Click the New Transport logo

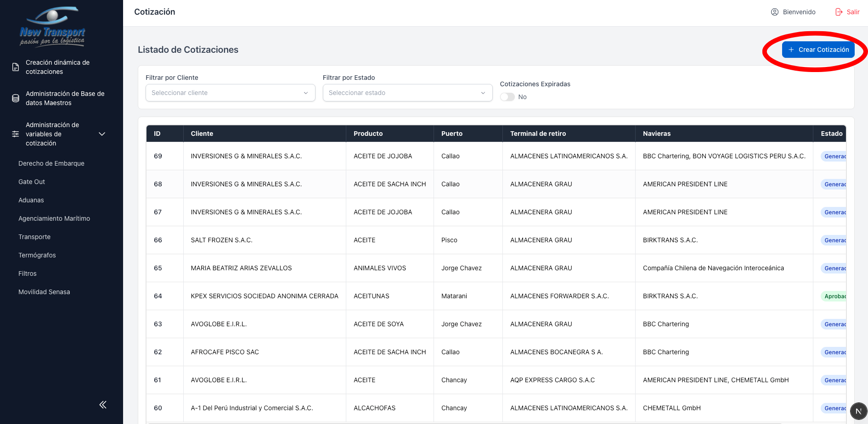pyautogui.click(x=52, y=27)
